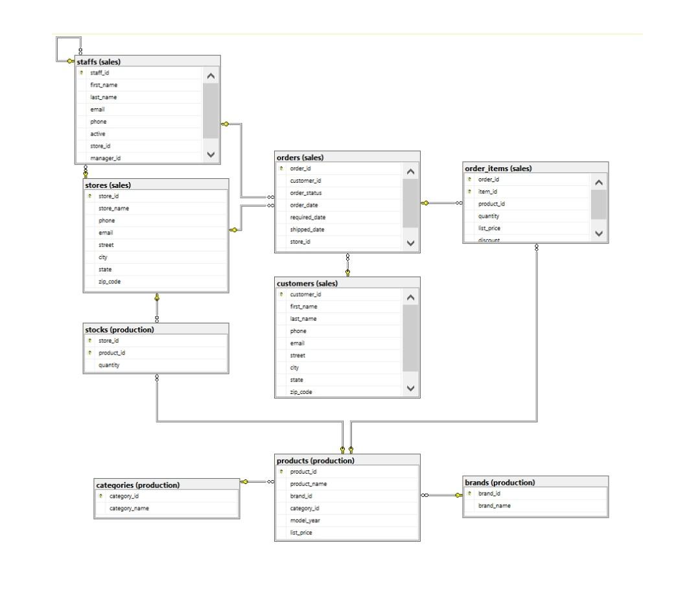Click the scroll down arrow in order_items table
This screenshot has width=700, height=589.
pyautogui.click(x=599, y=233)
